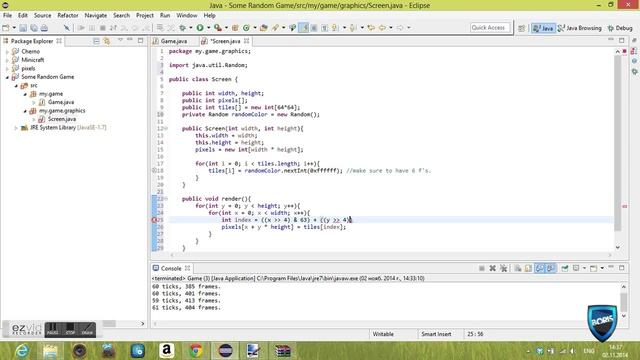Collapse the src folder node

16,86
